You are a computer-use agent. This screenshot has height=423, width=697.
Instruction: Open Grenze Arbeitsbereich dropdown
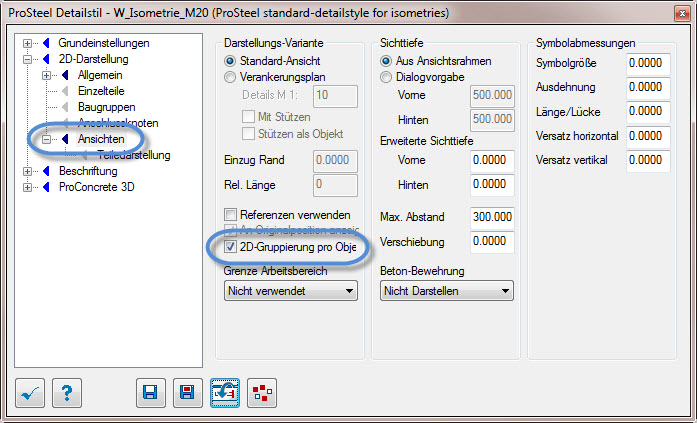291,291
